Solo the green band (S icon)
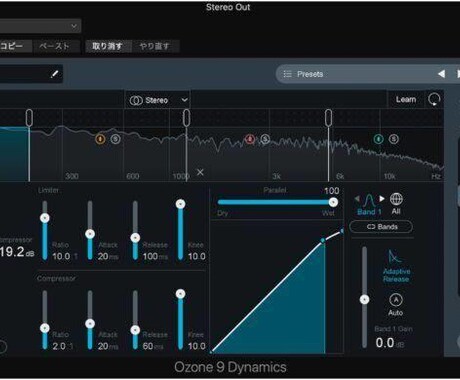This screenshot has height=380, width=460. 394,139
